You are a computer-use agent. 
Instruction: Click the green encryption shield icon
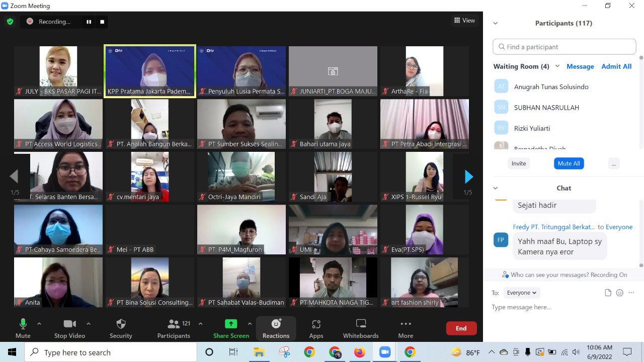10,22
